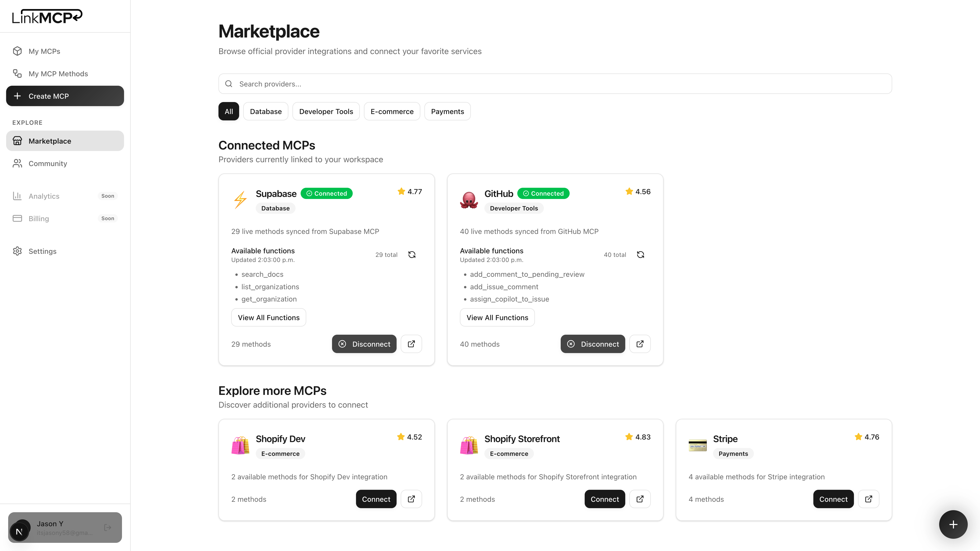Go to My MCP Methods

[x=58, y=74]
